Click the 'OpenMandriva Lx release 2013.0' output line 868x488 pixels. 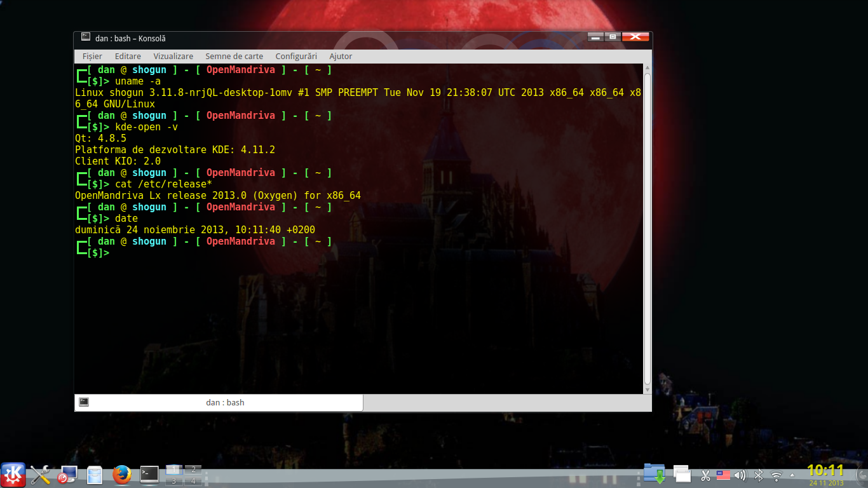[x=218, y=196]
